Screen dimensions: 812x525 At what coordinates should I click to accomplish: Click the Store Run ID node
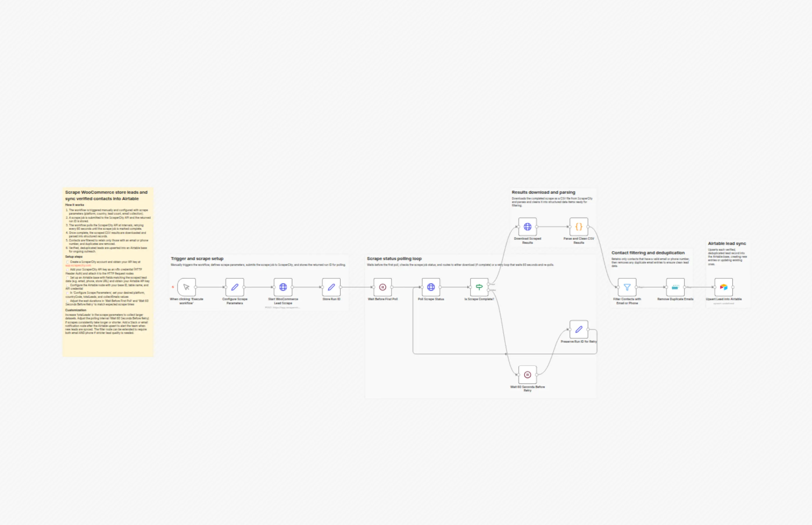click(331, 287)
